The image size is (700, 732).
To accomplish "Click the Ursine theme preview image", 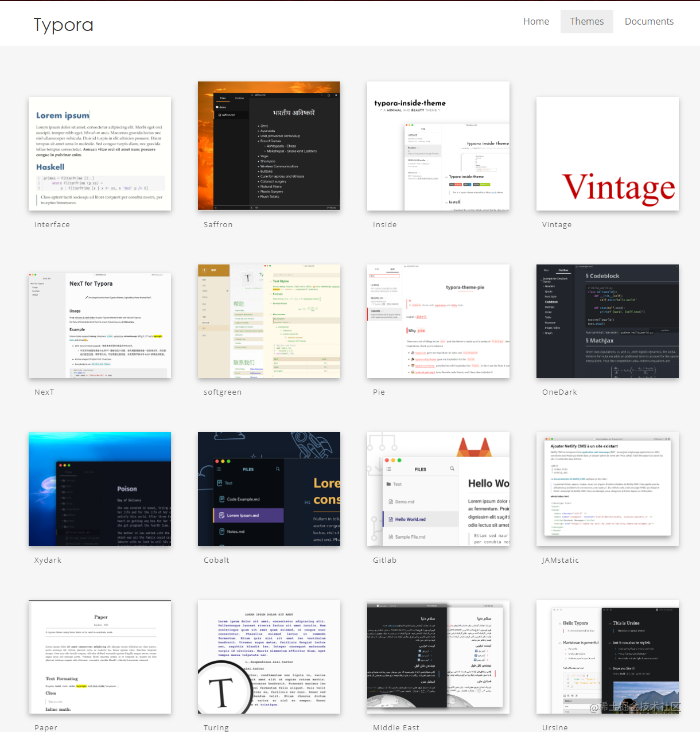I will coord(608,657).
